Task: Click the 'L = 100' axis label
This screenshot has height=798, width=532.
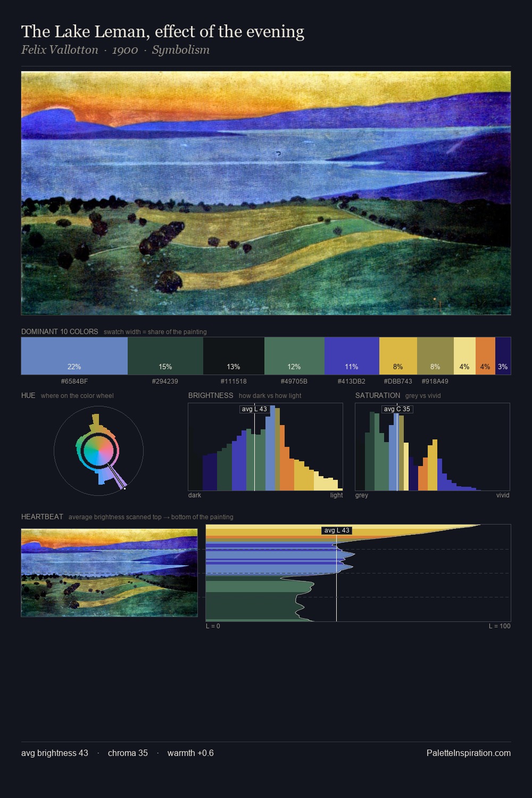Action: [500, 626]
